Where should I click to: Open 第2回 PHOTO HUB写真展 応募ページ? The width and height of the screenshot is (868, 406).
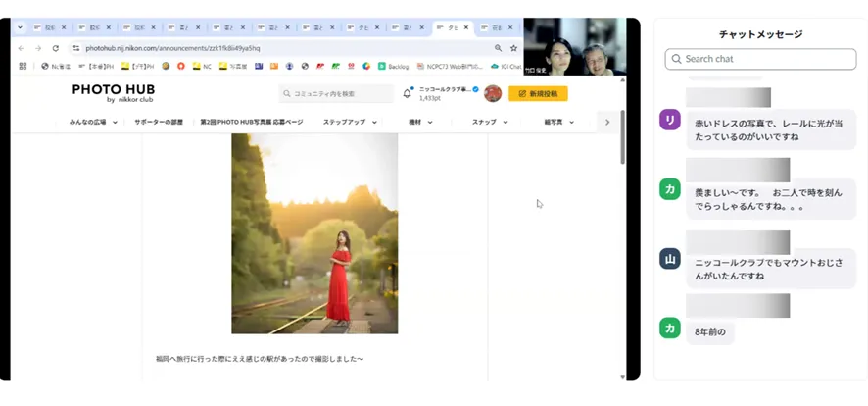tap(252, 123)
